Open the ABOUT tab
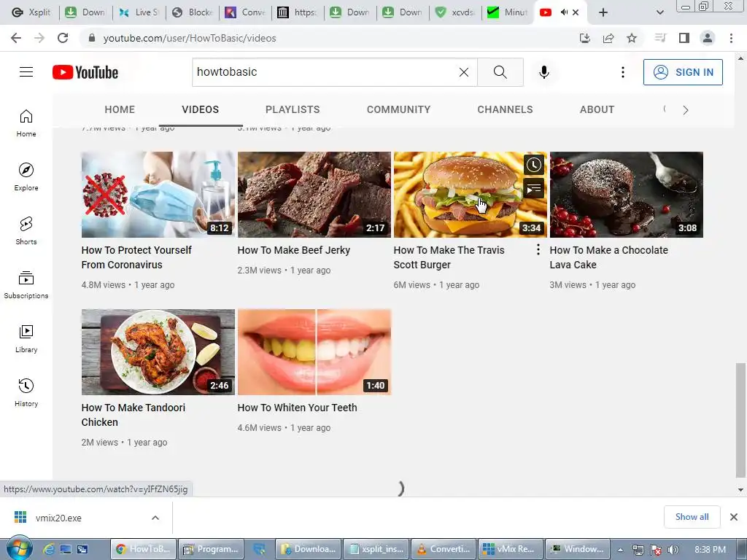Image resolution: width=747 pixels, height=560 pixels. (597, 109)
